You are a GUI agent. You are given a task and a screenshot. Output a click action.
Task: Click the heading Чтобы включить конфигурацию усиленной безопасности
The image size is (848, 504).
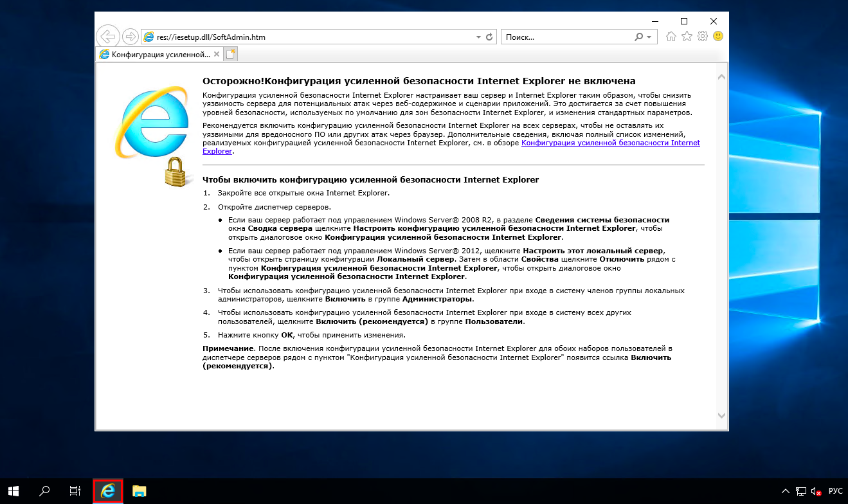(370, 180)
